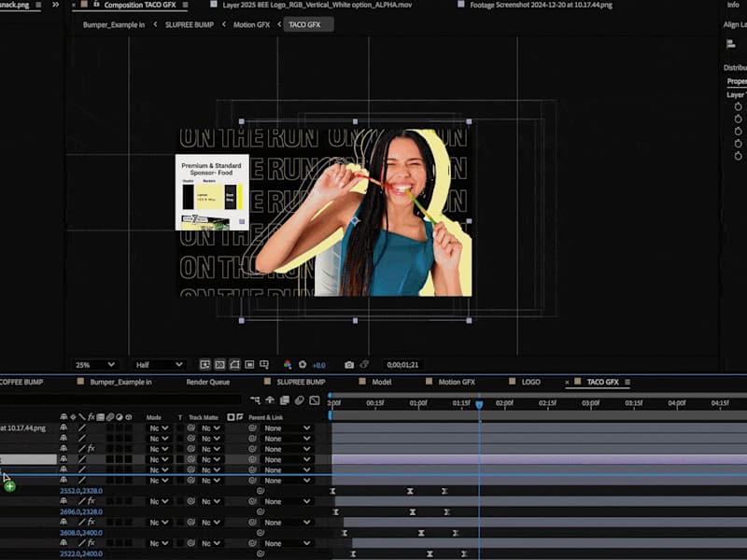
Task: Click the Show Snapshot icon
Action: pyautogui.click(x=364, y=365)
